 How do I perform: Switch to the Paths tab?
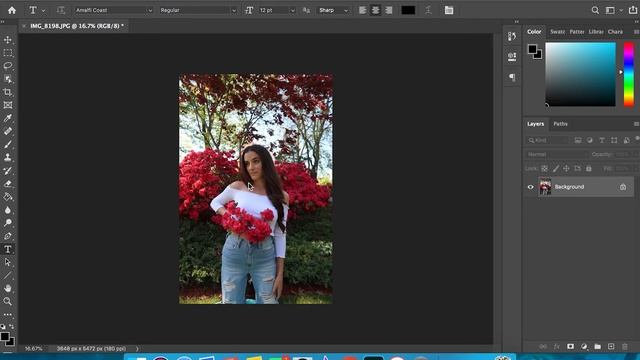pos(560,124)
